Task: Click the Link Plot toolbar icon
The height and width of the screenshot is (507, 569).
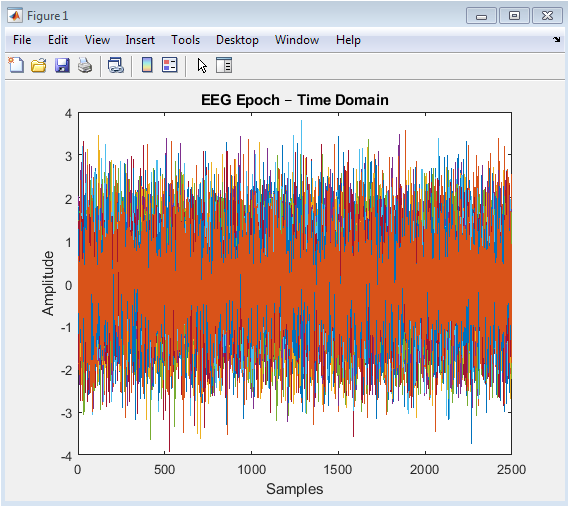Action: pos(116,66)
